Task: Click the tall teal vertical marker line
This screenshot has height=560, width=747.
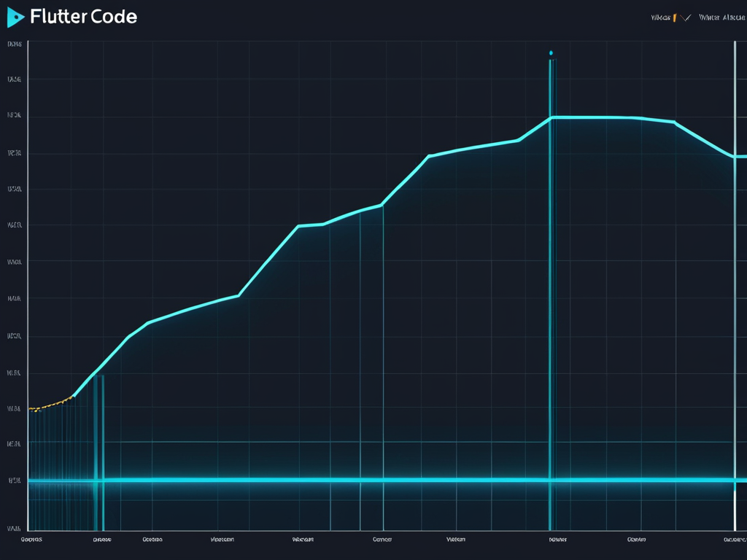Action: (550, 292)
